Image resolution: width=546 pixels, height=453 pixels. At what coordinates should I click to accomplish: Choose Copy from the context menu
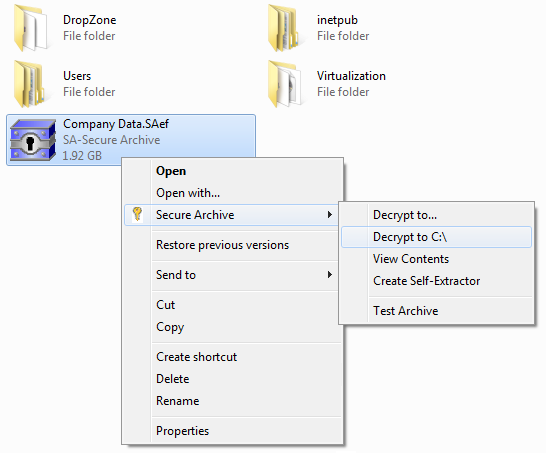coord(170,327)
